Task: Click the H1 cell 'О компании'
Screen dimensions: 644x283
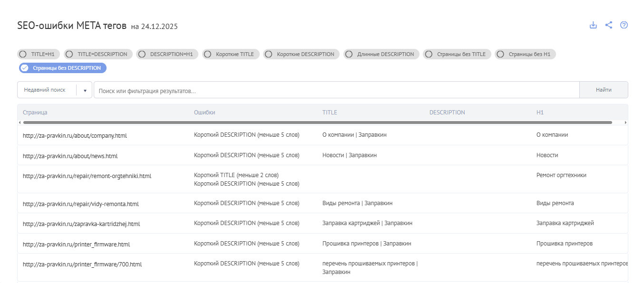Action: [x=552, y=135]
